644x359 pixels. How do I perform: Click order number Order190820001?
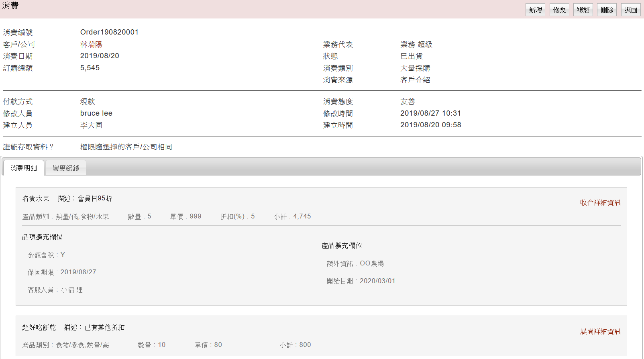tap(109, 32)
